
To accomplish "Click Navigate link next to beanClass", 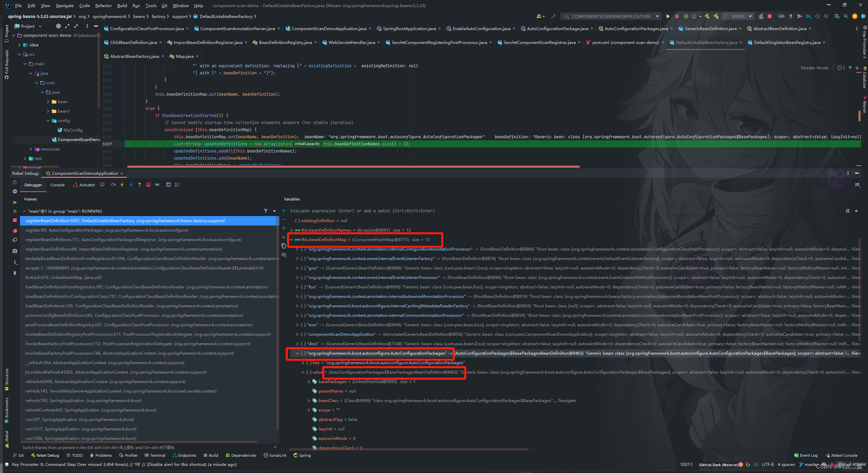I will [567, 401].
